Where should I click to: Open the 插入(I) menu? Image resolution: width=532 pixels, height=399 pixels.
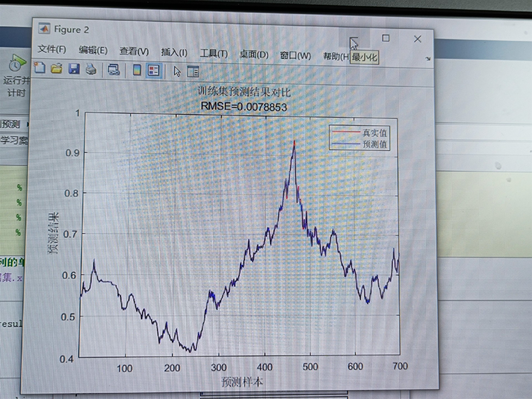tap(174, 52)
